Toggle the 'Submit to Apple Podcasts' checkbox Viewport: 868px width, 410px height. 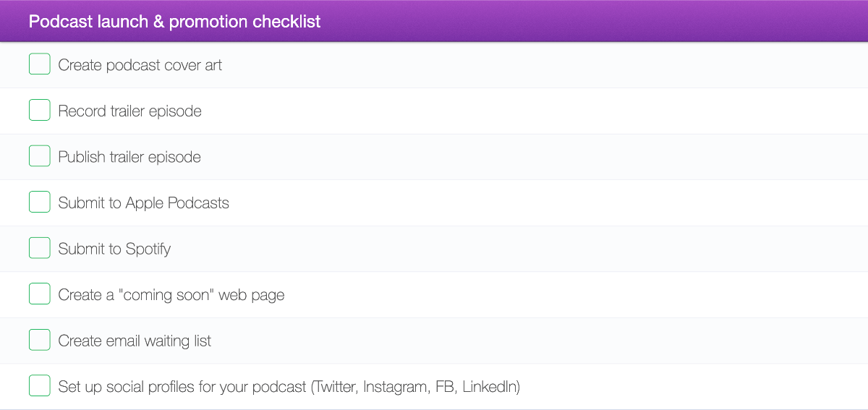pos(40,202)
